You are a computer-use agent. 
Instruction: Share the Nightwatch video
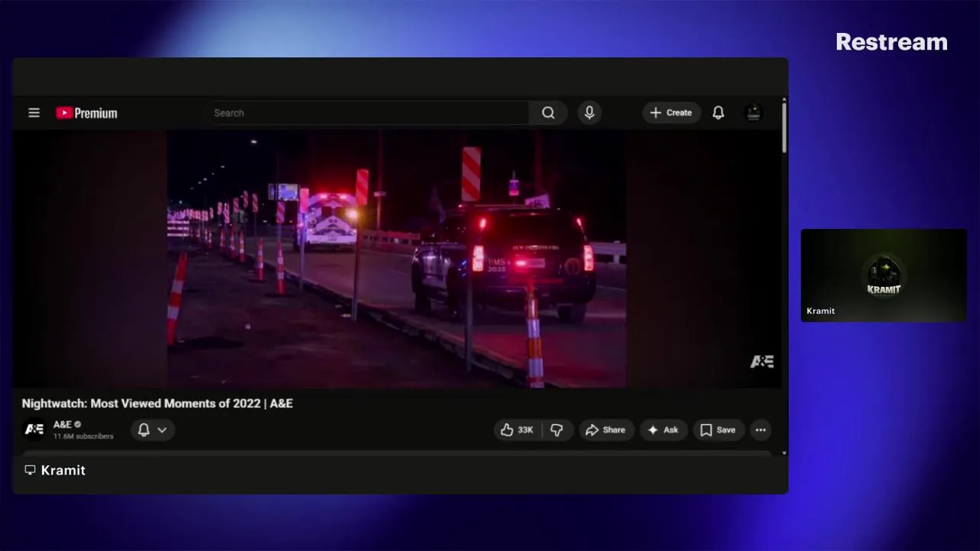606,430
